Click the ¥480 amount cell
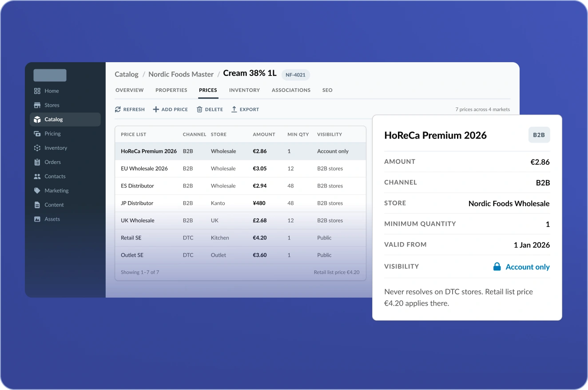Image resolution: width=588 pixels, height=390 pixels. coord(259,203)
